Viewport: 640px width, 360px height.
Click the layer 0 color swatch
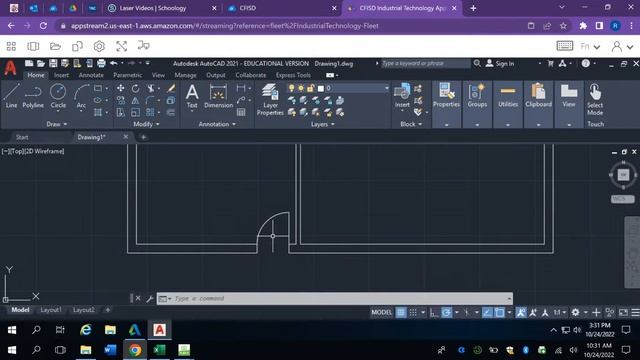(x=321, y=88)
